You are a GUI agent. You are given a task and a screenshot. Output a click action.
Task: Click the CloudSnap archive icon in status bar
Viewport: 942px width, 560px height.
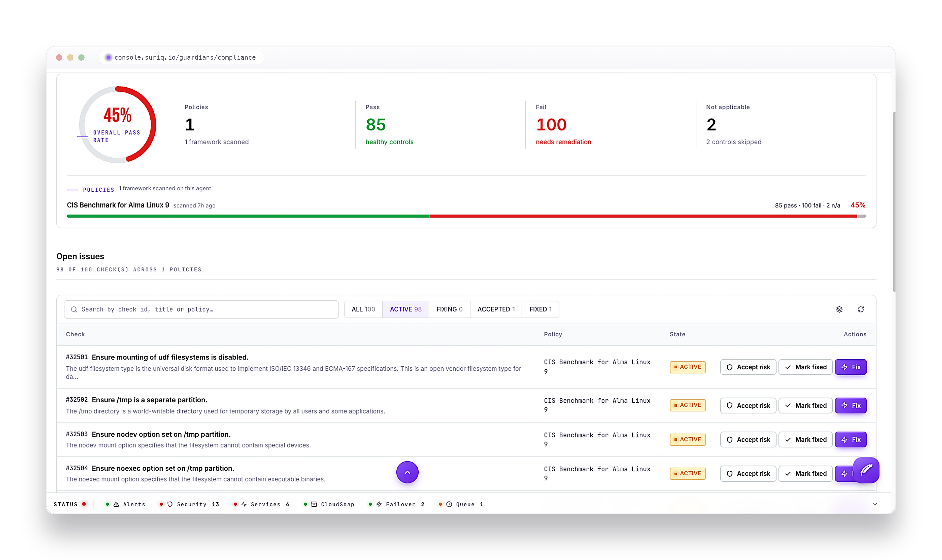(314, 504)
